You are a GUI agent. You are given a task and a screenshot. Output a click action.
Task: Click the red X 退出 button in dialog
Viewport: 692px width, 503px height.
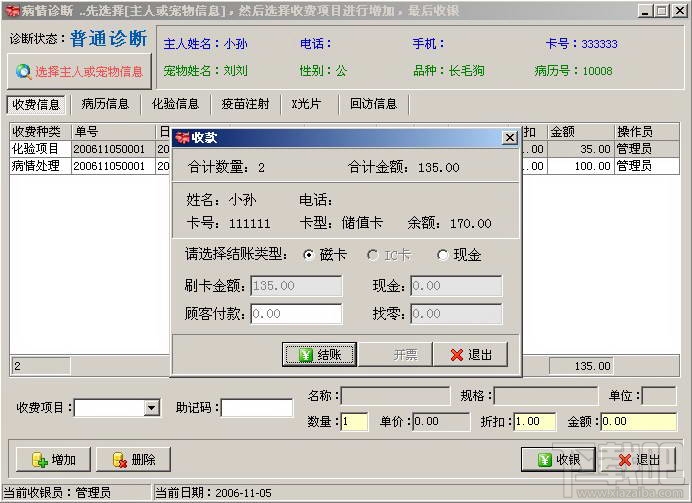[x=470, y=354]
